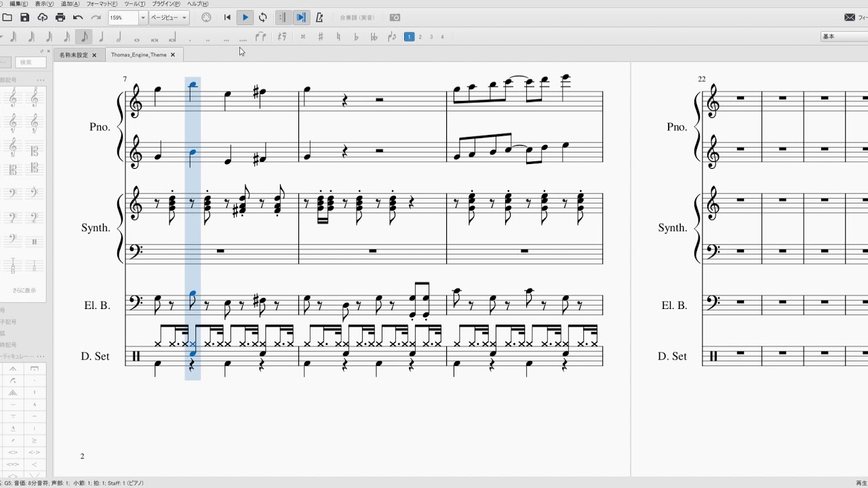Print the score using printer icon
The width and height of the screenshot is (868, 488).
(60, 17)
